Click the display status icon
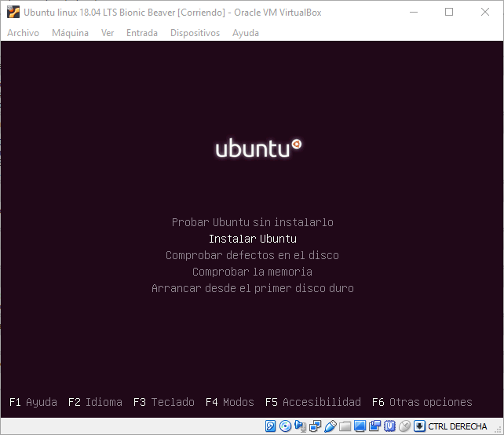Viewport: 504px width, 435px height. [x=360, y=426]
